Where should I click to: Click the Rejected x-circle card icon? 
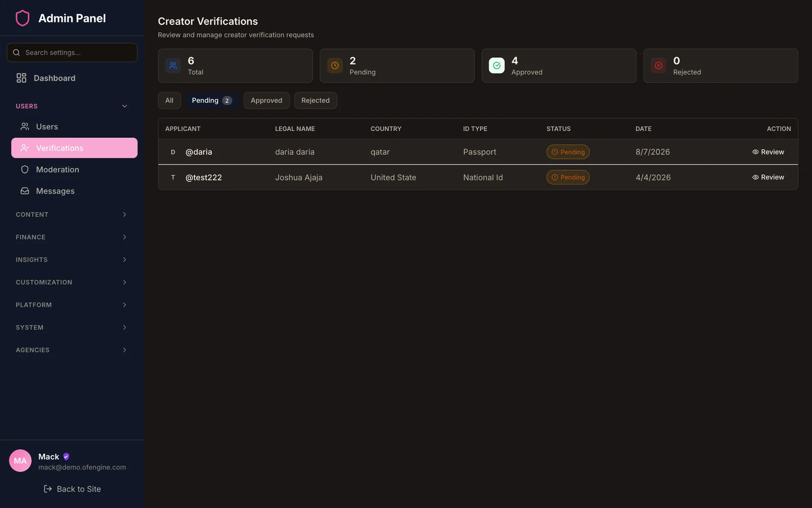click(x=659, y=66)
